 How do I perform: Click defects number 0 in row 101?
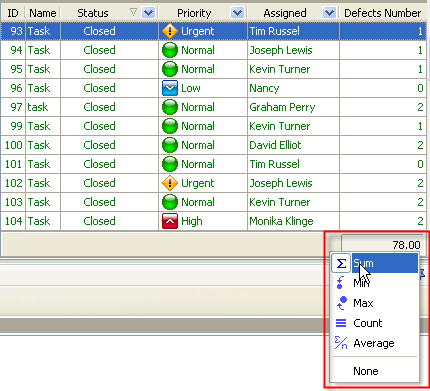pyautogui.click(x=420, y=164)
